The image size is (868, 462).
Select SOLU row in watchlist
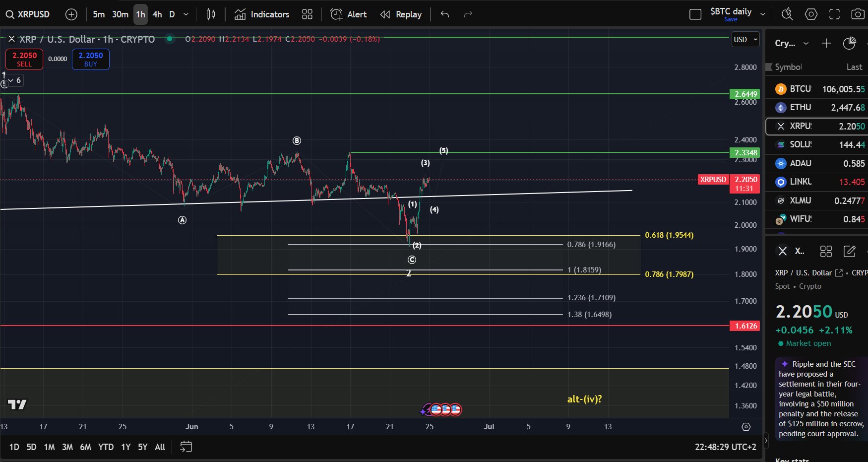coord(816,144)
